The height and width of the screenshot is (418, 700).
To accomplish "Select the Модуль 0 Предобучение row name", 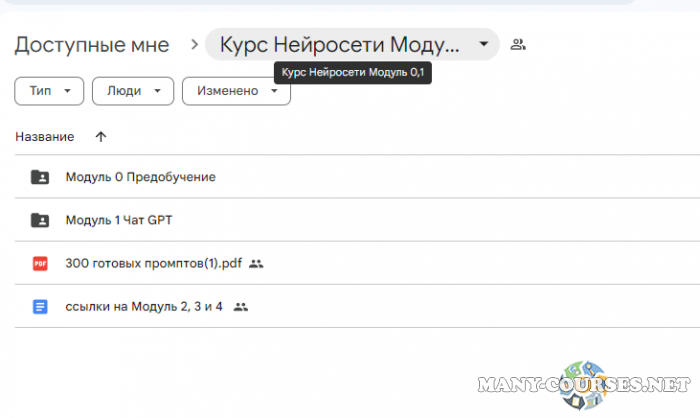I will (140, 177).
